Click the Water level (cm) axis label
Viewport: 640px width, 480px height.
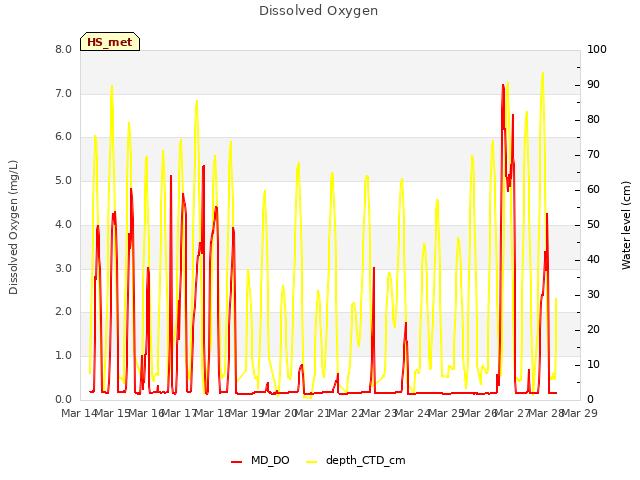[x=626, y=225]
